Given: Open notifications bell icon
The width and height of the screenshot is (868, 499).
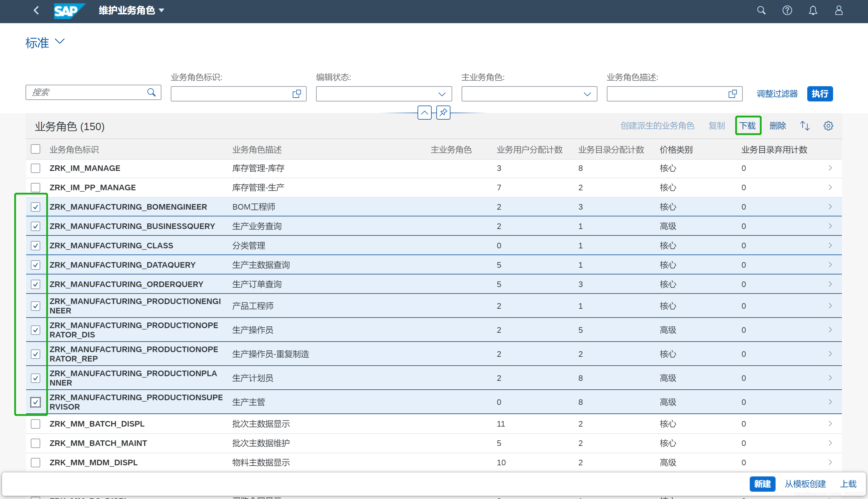Looking at the screenshot, I should [813, 11].
